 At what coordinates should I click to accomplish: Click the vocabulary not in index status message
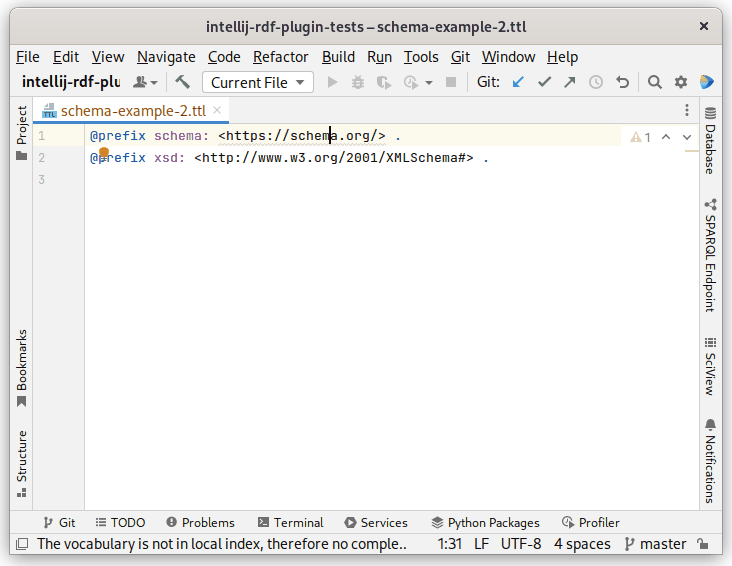pos(222,544)
